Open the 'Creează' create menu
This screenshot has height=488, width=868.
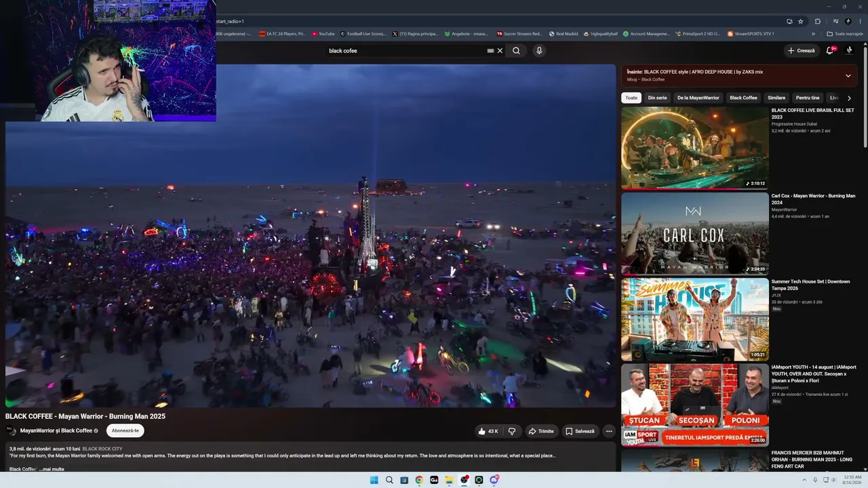point(802,51)
